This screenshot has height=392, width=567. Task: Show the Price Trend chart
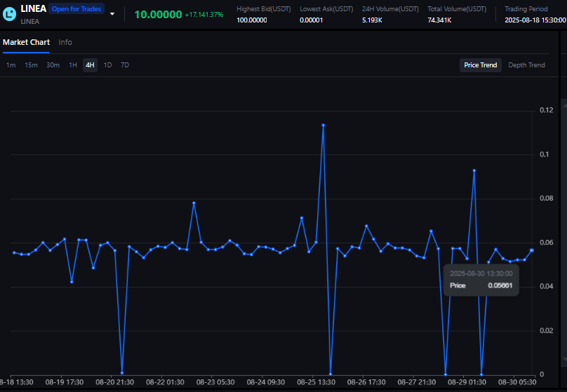pyautogui.click(x=480, y=65)
